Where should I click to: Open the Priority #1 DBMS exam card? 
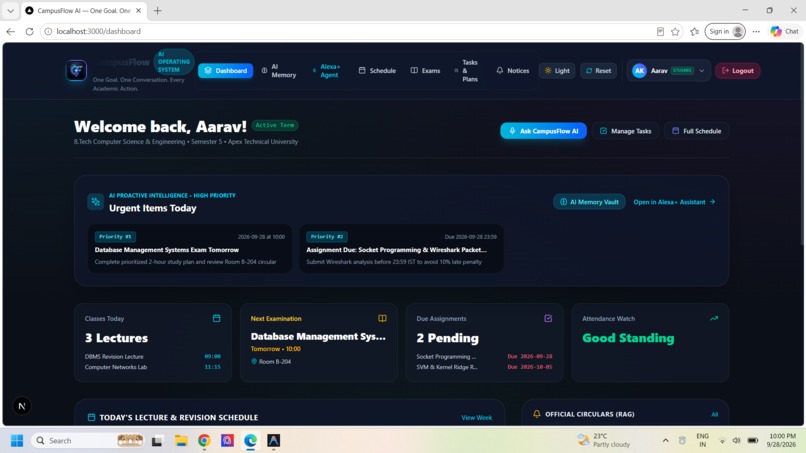coord(190,248)
